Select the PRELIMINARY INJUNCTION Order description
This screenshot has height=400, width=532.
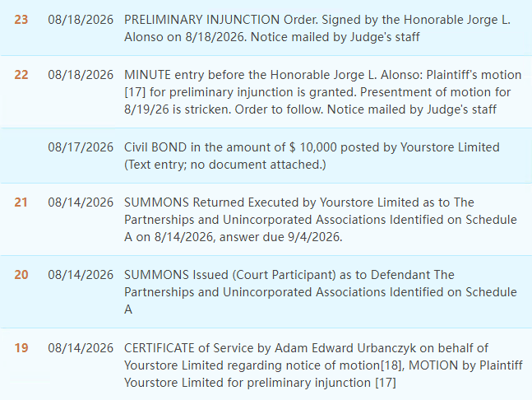pos(317,28)
